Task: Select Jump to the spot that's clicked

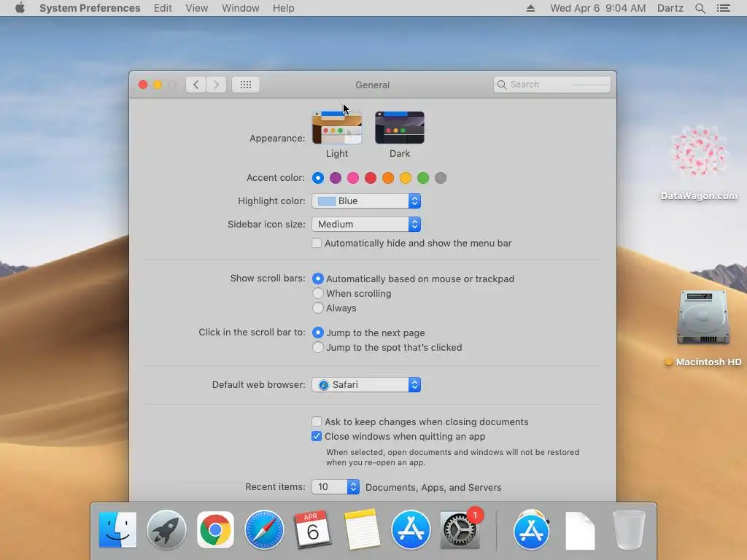Action: click(x=318, y=347)
